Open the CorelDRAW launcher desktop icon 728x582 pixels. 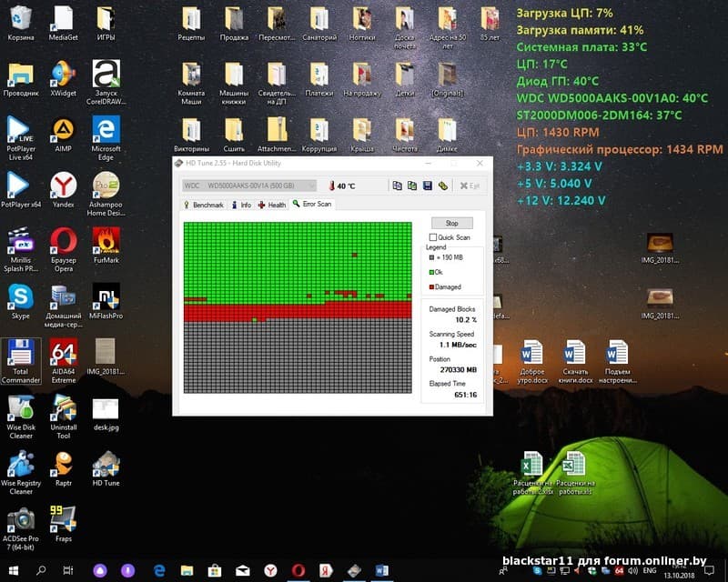[106, 76]
